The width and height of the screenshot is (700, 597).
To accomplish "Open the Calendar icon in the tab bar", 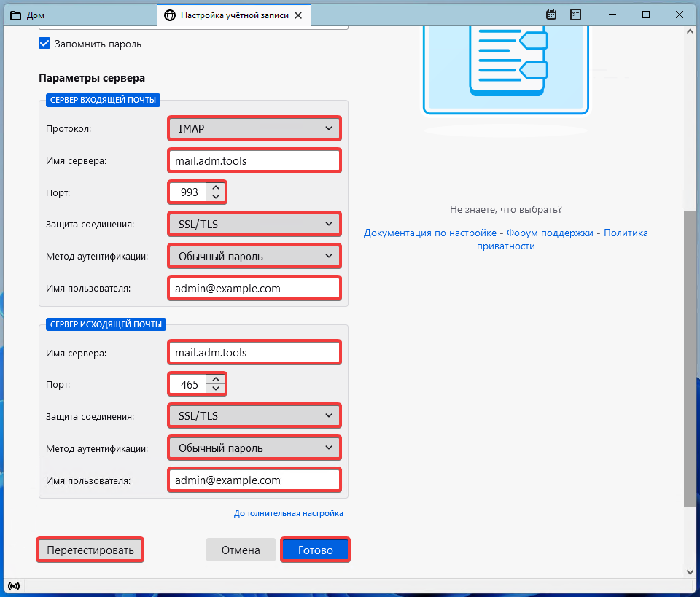I will point(552,15).
